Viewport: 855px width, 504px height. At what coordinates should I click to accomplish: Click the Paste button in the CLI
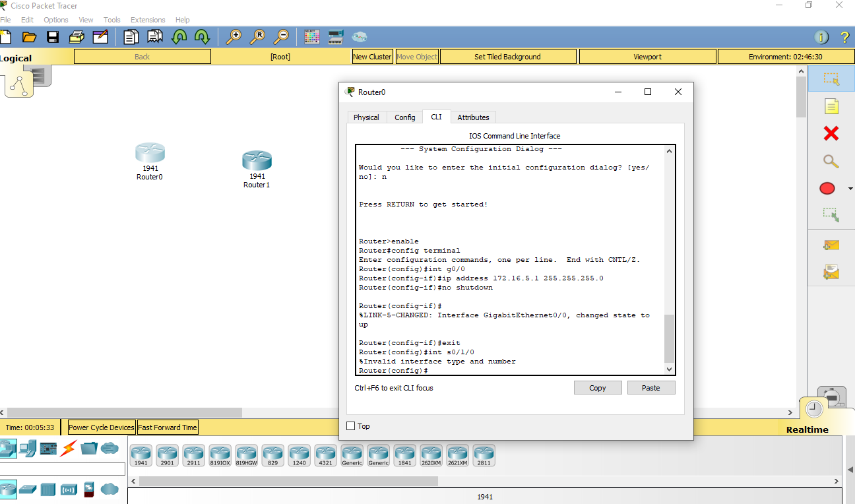tap(651, 388)
